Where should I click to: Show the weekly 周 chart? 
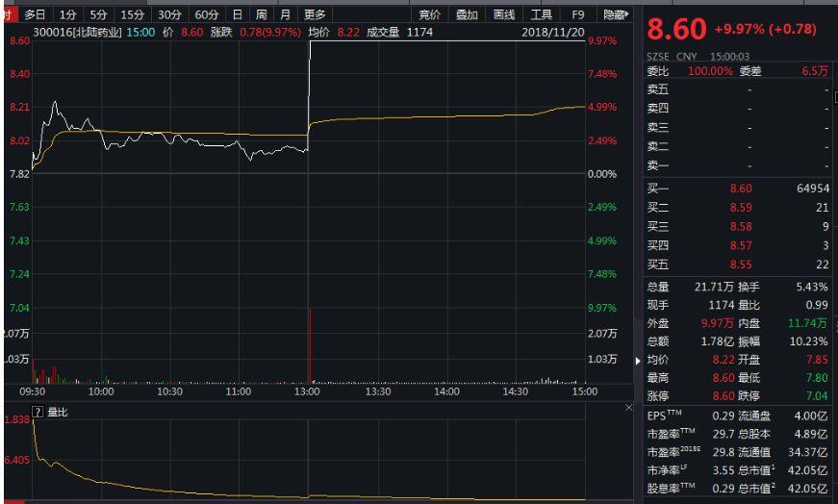[x=261, y=14]
